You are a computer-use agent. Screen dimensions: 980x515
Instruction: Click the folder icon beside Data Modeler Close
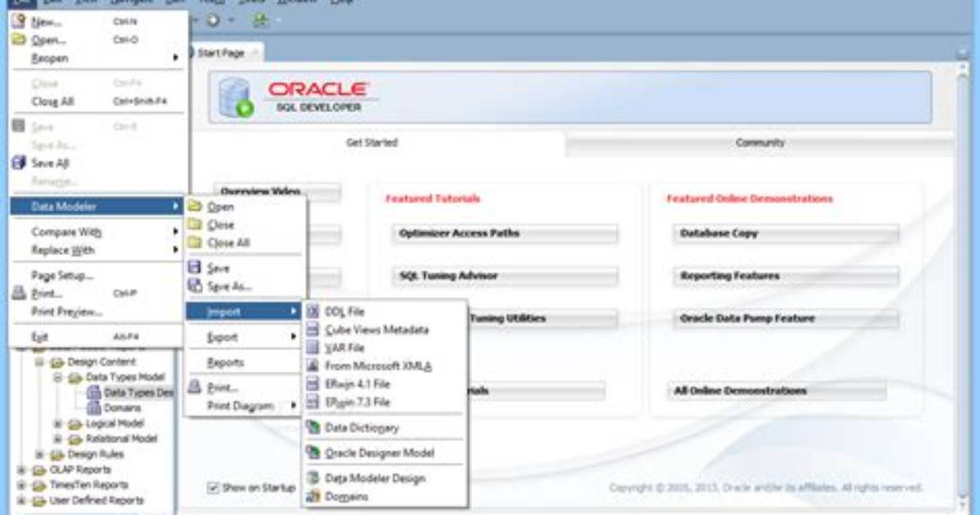(x=195, y=224)
